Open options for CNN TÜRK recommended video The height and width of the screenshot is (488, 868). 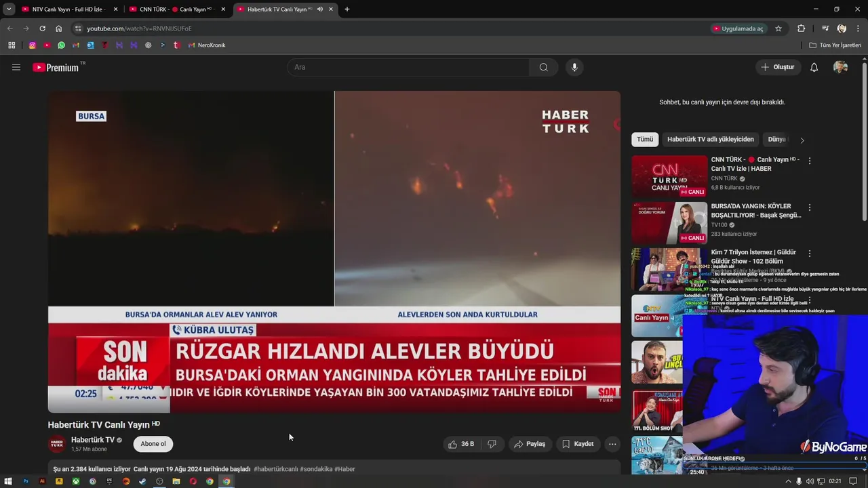tap(809, 161)
